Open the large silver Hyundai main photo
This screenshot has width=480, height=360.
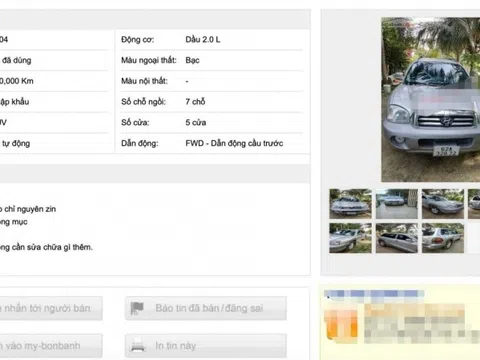point(431,100)
